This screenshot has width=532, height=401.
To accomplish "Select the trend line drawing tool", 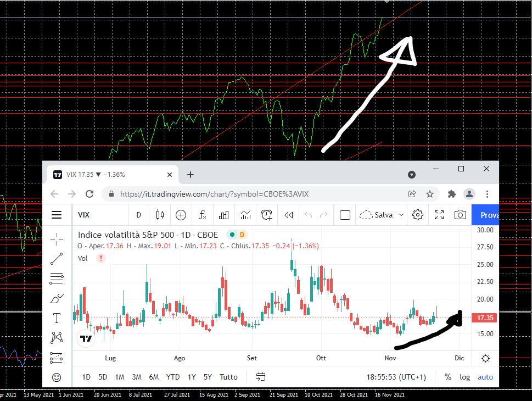I will 57,259.
